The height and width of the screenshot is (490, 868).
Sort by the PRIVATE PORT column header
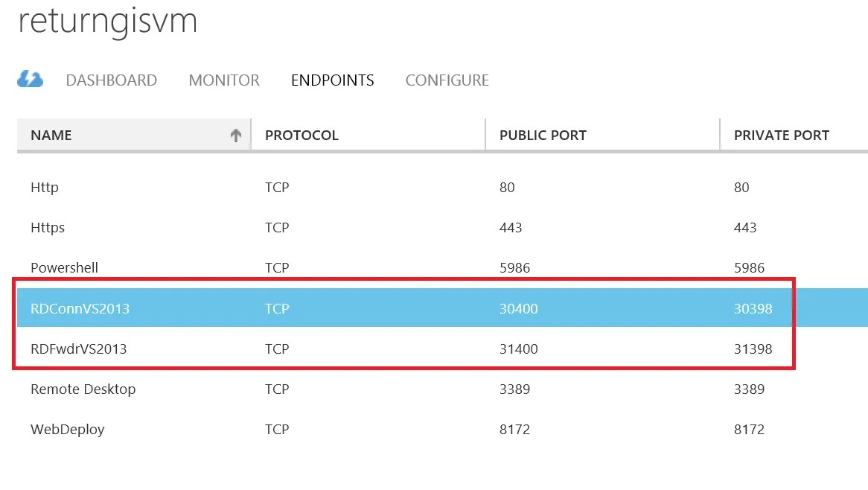[x=794, y=135]
